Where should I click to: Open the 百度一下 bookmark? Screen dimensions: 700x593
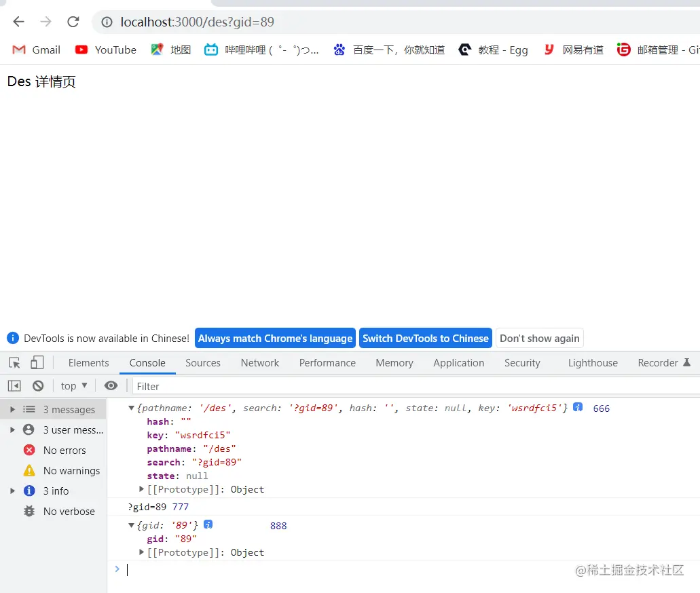point(389,50)
